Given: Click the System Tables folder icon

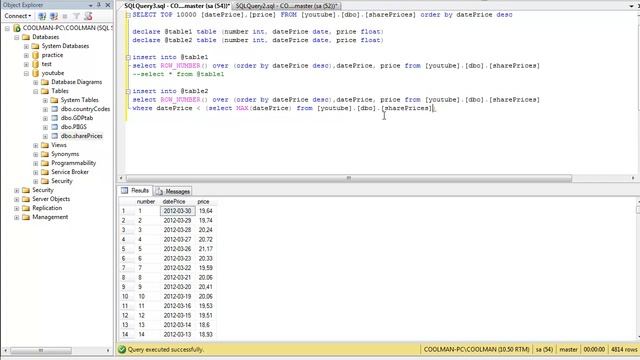Looking at the screenshot, I should tap(54, 100).
